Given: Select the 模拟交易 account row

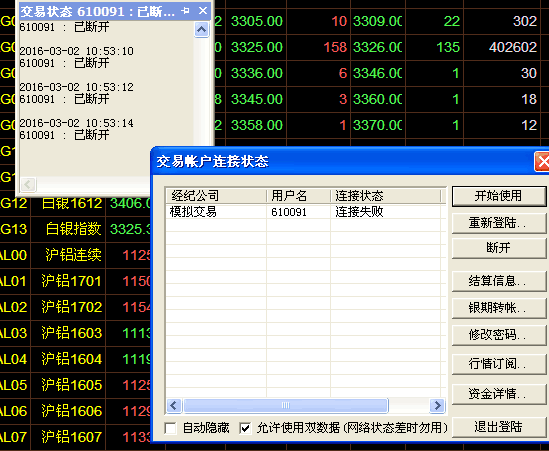Looking at the screenshot, I should 305,212.
